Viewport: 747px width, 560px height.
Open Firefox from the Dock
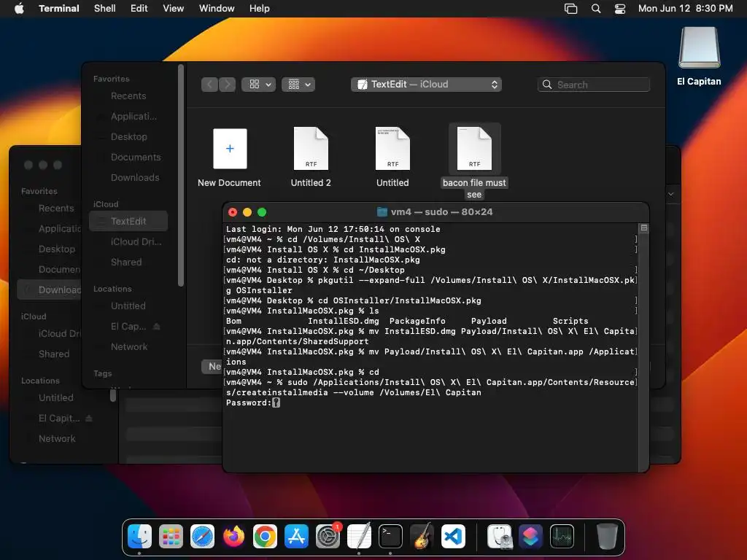coord(234,537)
